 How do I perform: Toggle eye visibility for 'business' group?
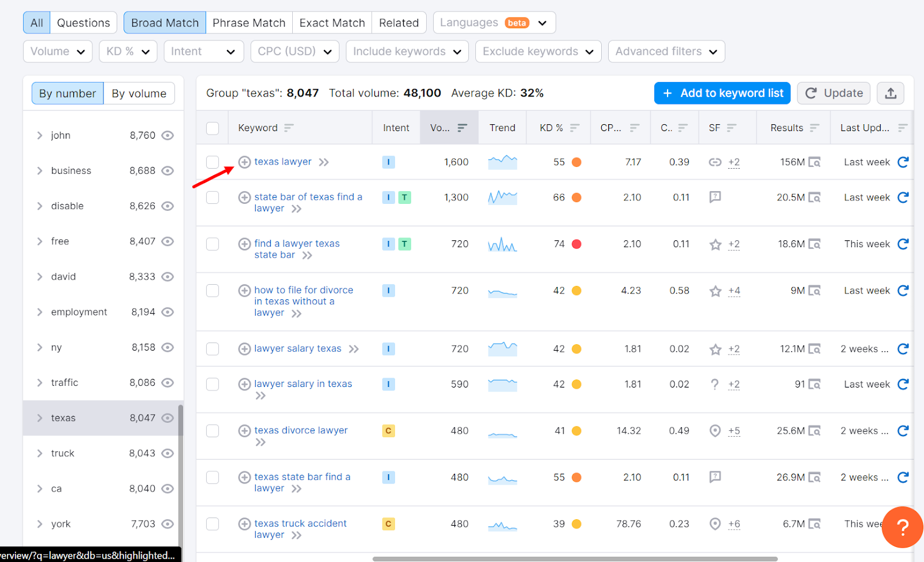pos(167,171)
